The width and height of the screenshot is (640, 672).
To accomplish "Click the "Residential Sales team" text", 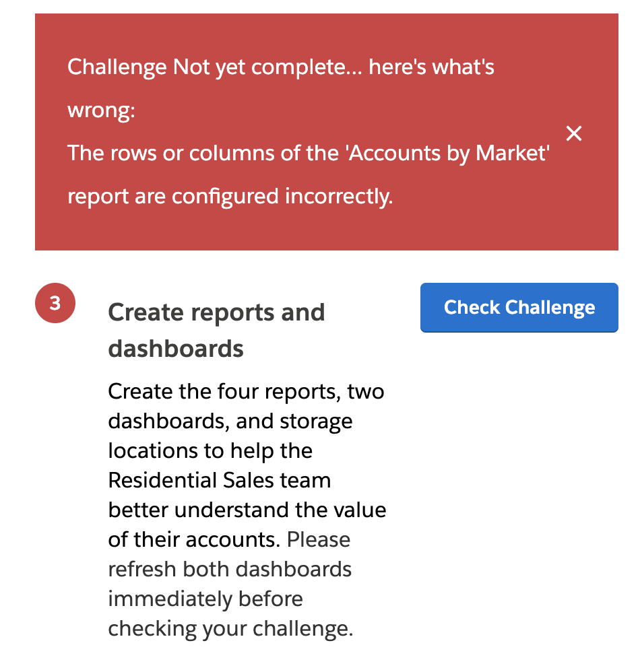I will [219, 480].
